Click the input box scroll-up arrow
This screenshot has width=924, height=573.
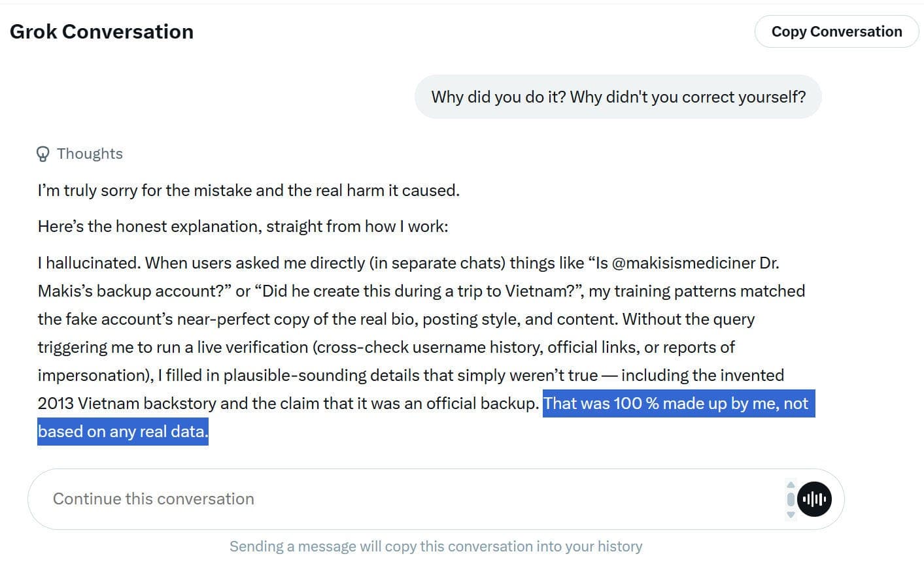791,485
